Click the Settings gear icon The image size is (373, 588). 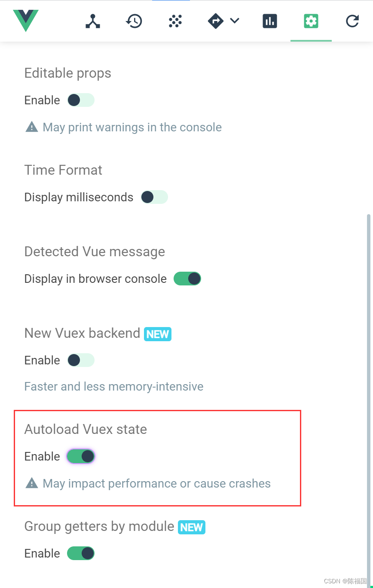pos(311,21)
